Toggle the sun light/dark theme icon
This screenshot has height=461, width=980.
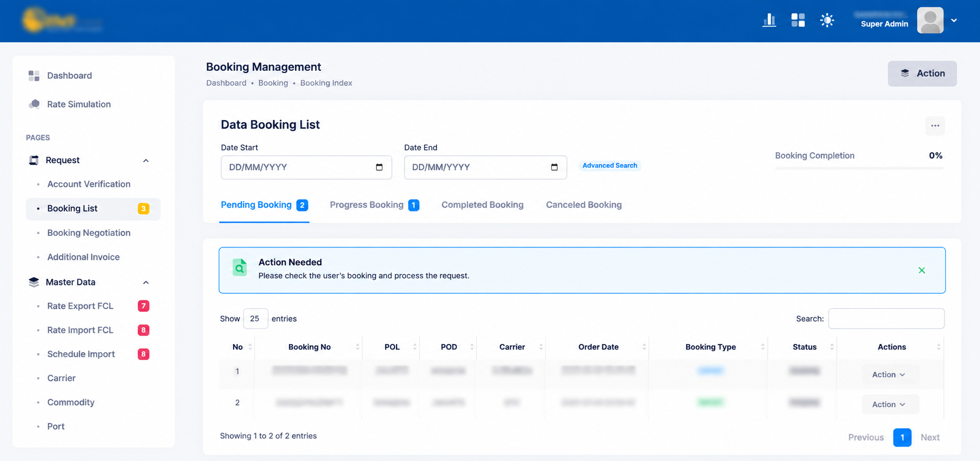827,20
